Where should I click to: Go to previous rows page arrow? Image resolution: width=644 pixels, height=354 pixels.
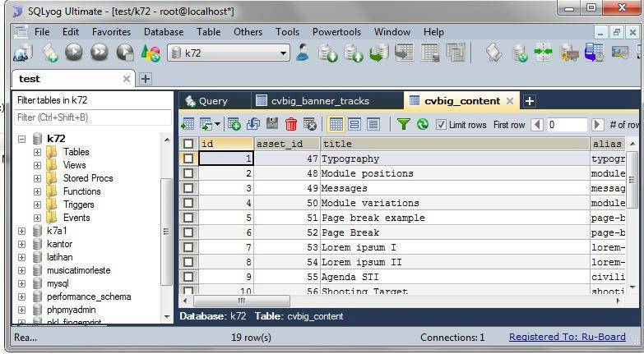click(x=537, y=124)
